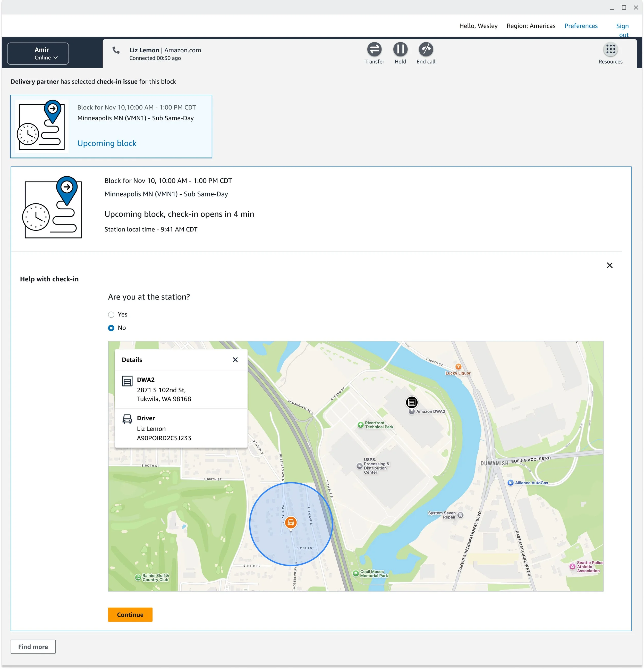
Task: Select the No radio button
Action: [x=111, y=328]
